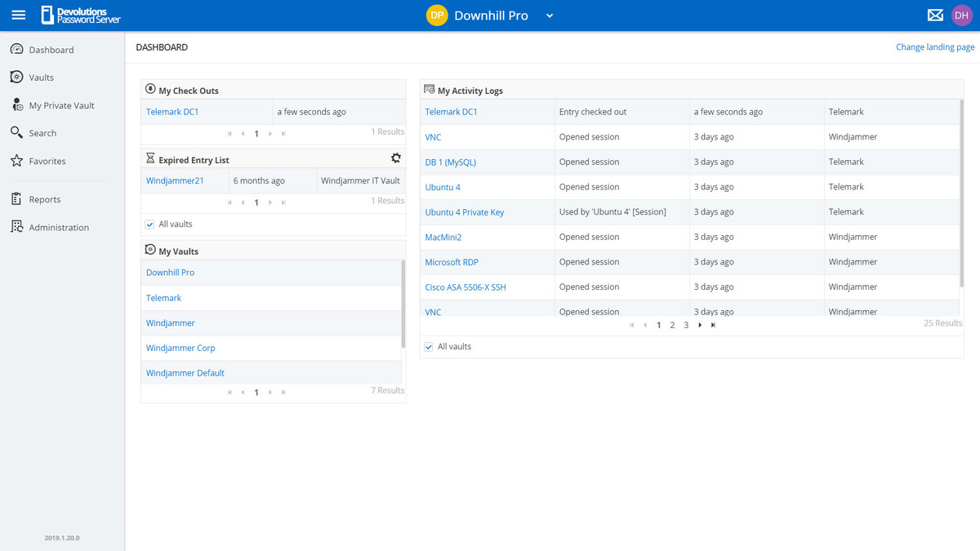Screen dimensions: 980x551
Task: Go to previous page of My Activity Logs
Action: 645,325
